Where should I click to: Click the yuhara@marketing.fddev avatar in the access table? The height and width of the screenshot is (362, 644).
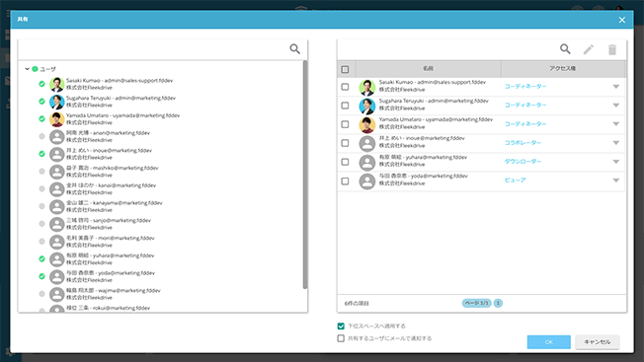tap(366, 163)
